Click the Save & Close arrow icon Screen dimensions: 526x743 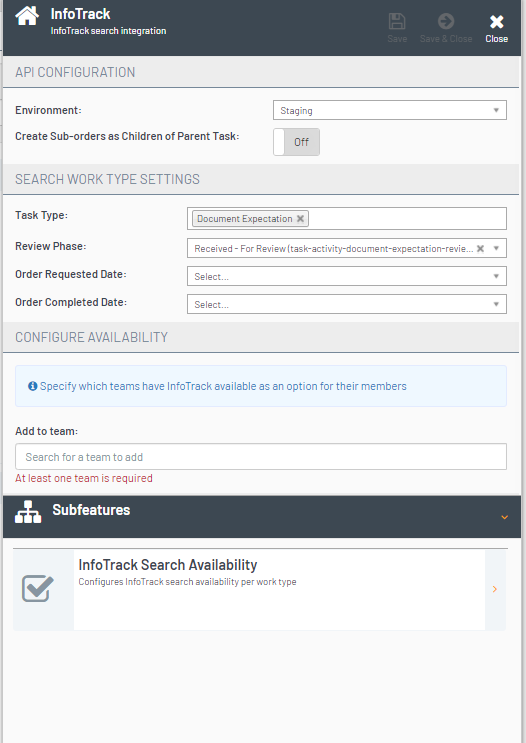click(x=445, y=21)
